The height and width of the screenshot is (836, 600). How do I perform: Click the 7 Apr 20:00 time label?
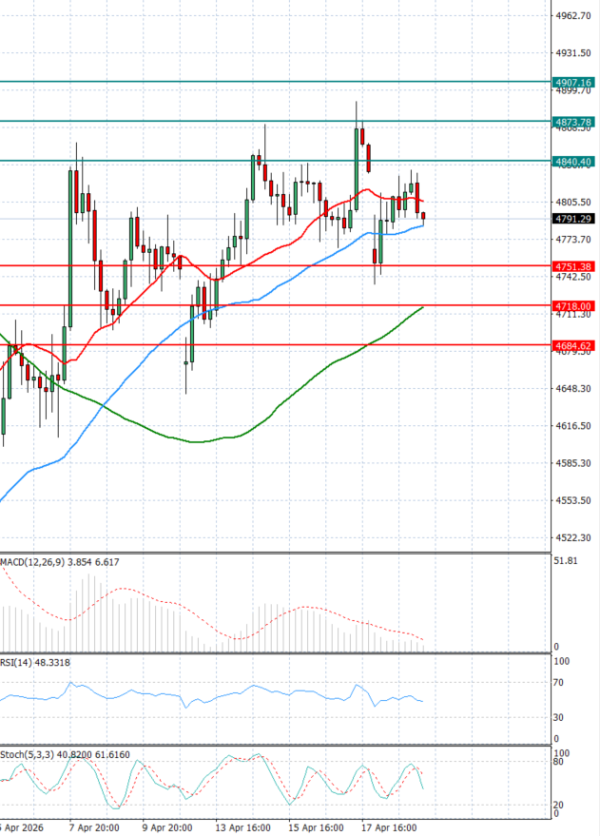(x=95, y=828)
